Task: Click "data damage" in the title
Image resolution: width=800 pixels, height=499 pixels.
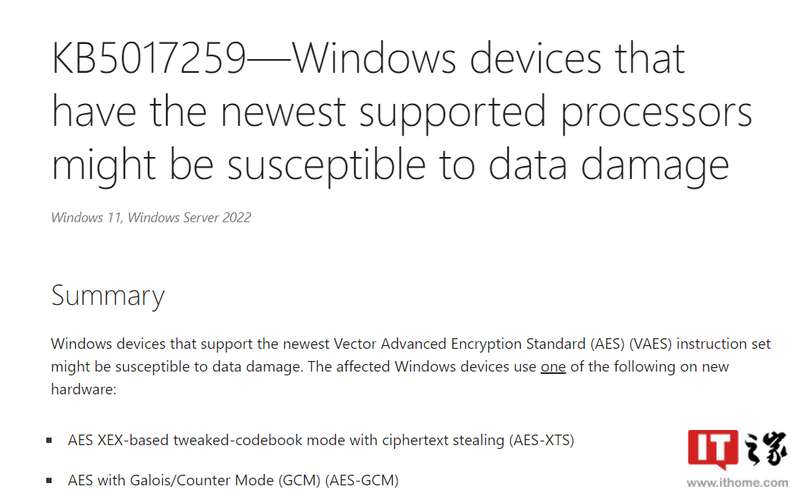Action: pyautogui.click(x=609, y=166)
